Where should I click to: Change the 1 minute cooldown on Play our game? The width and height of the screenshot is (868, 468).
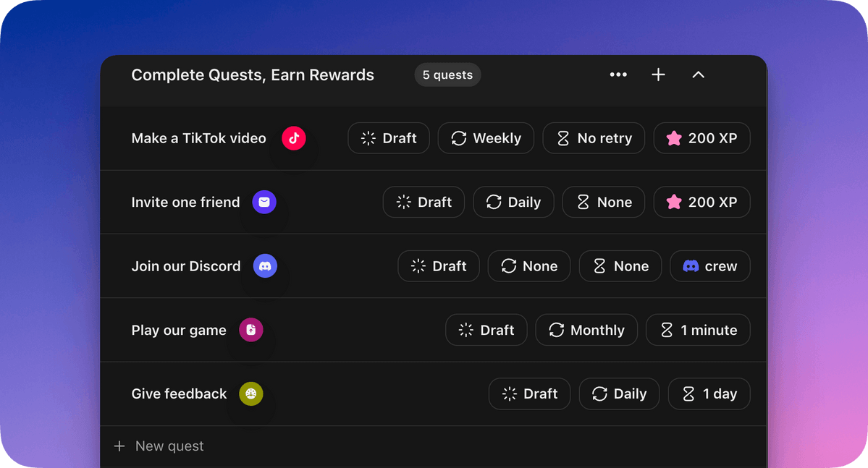click(x=698, y=330)
